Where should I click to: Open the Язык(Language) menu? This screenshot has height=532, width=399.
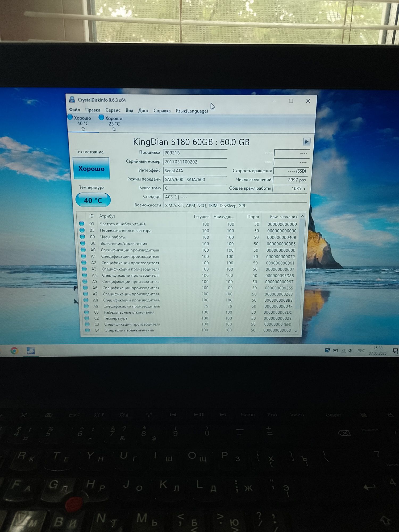(192, 111)
